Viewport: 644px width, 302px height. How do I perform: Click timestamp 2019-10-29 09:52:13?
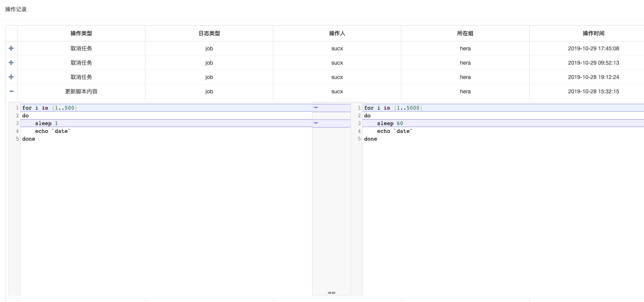(x=594, y=63)
